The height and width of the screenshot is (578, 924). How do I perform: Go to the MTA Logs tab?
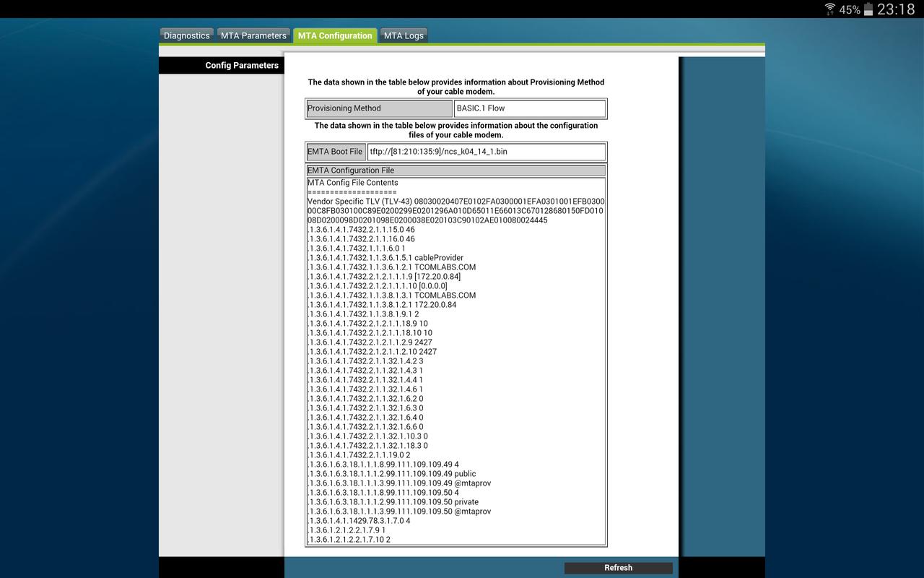pos(404,35)
